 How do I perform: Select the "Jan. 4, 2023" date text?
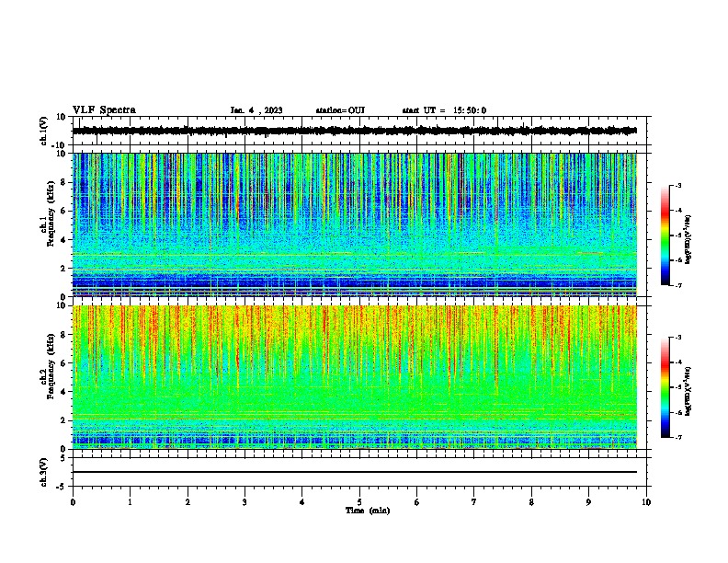tap(256, 110)
